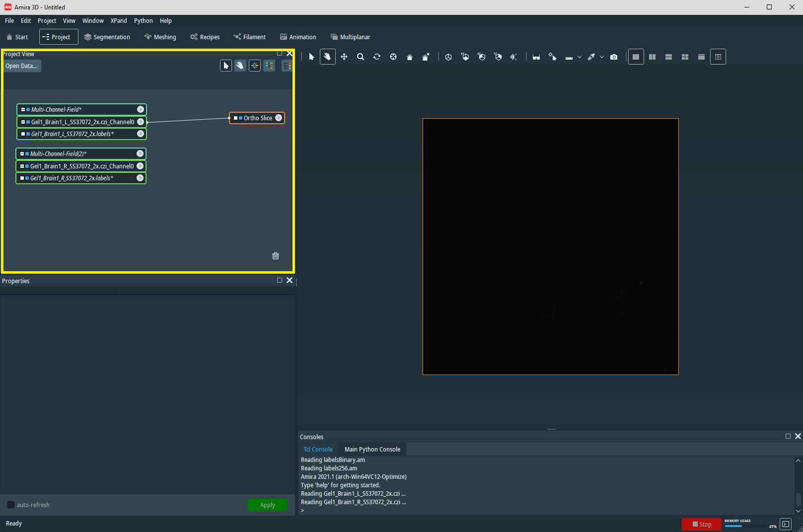Image resolution: width=803 pixels, height=532 pixels.
Task: Click the Open Data... button
Action: pyautogui.click(x=22, y=66)
